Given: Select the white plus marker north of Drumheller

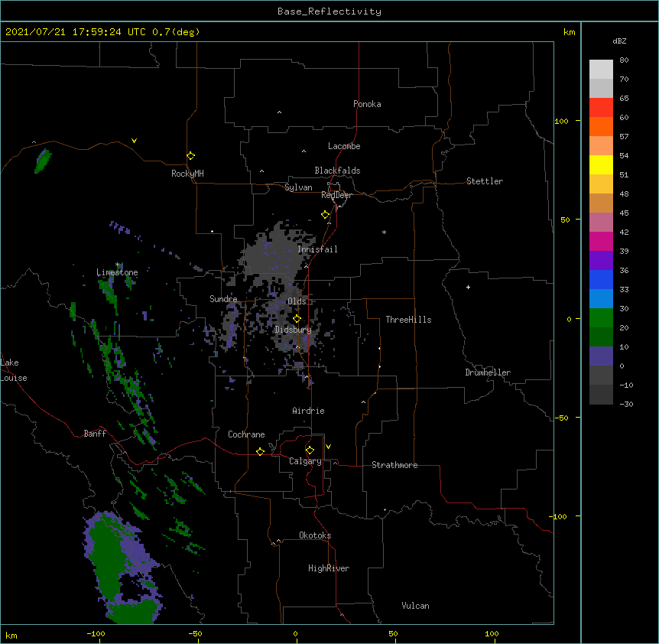Looking at the screenshot, I should [468, 287].
